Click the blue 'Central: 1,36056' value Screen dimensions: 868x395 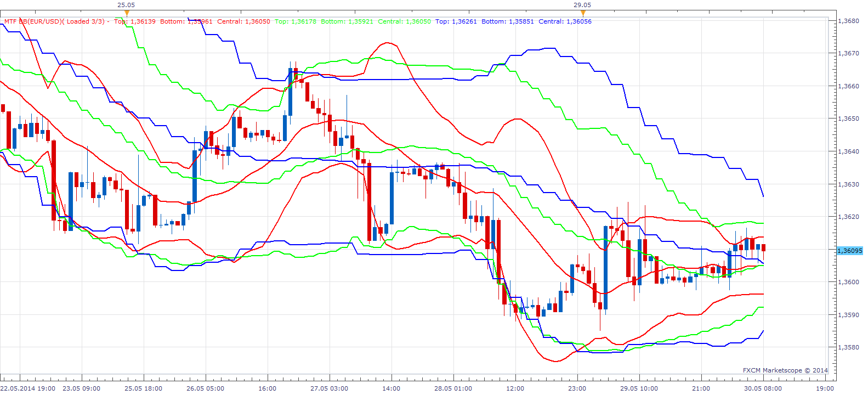tap(565, 21)
